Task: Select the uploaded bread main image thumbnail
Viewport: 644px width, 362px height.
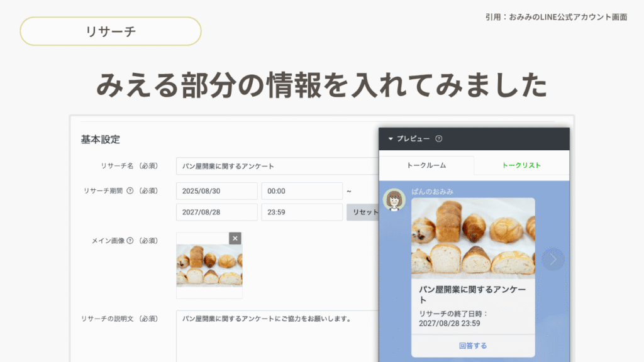Action: (209, 265)
